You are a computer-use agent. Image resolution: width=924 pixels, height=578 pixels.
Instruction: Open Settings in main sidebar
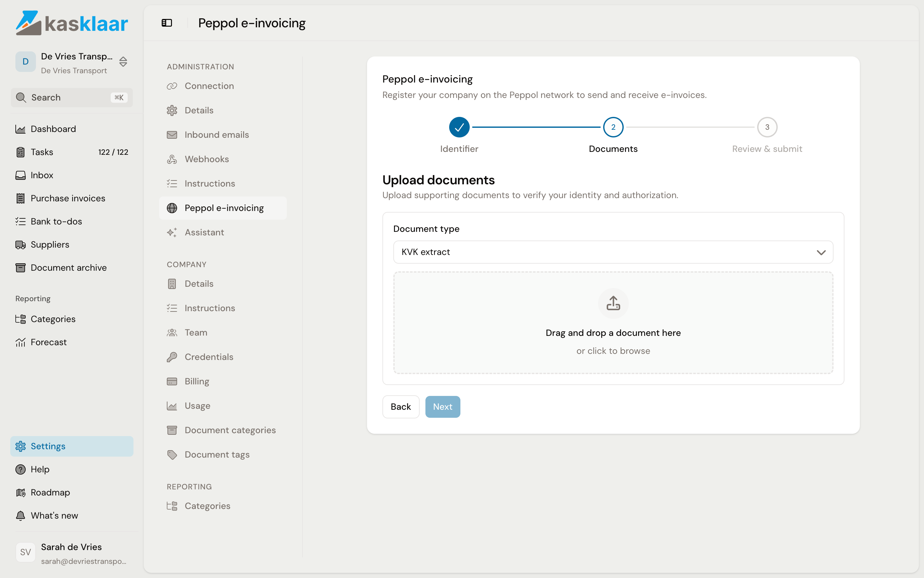[72, 446]
